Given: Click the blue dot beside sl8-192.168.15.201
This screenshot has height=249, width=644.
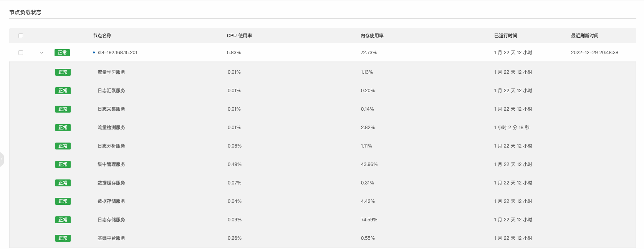Looking at the screenshot, I should coord(94,53).
